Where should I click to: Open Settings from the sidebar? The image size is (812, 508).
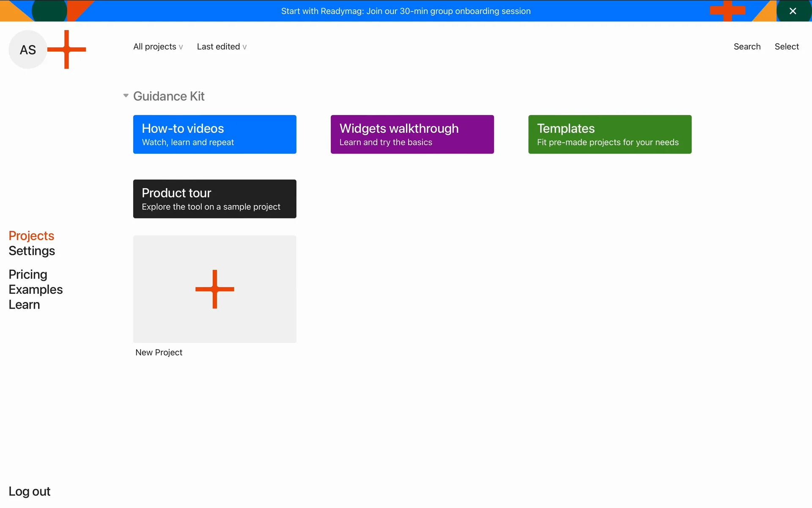[x=32, y=251]
